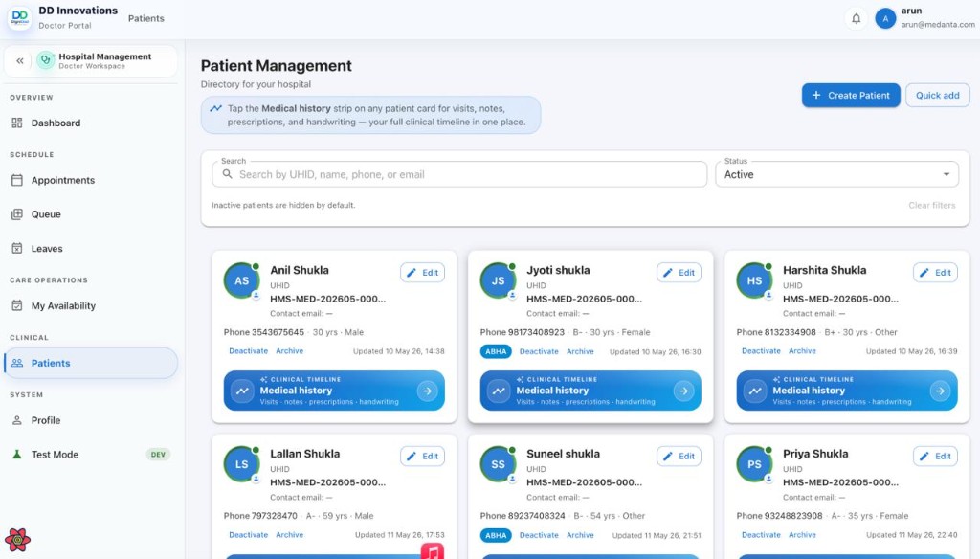980x559 pixels.
Task: Collapse the sidebar with double-chevron icon
Action: pyautogui.click(x=20, y=60)
